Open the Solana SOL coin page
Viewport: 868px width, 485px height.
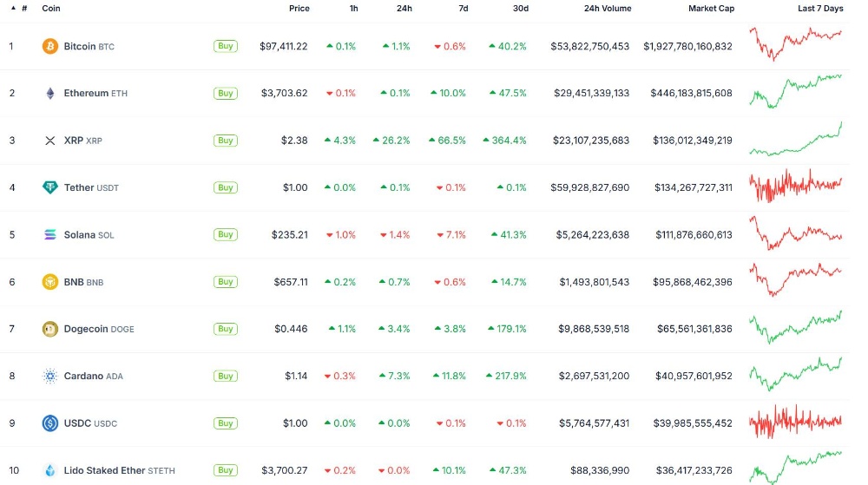(x=89, y=235)
